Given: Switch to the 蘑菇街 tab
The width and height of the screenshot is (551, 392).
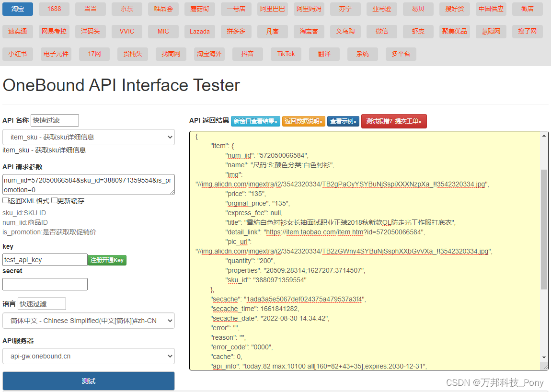Looking at the screenshot, I should (200, 9).
